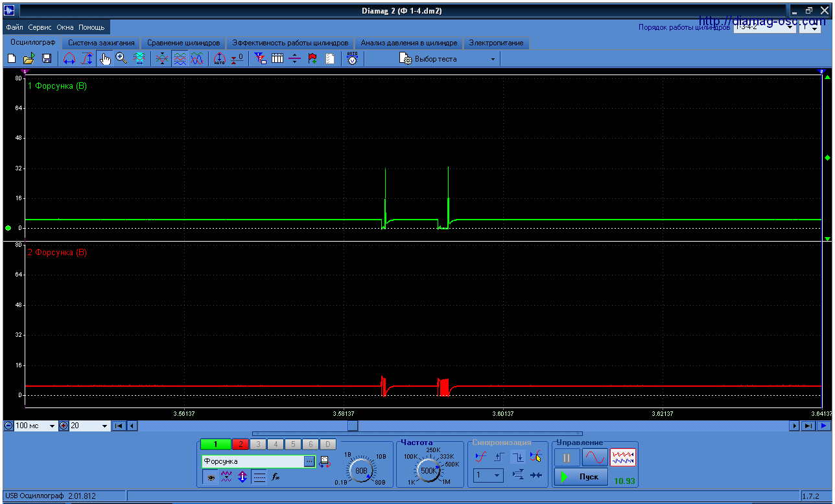Open the cylinder firing order dropdown 1-3-4-2
Image resolution: width=835 pixels, height=504 pixels.
tap(764, 27)
